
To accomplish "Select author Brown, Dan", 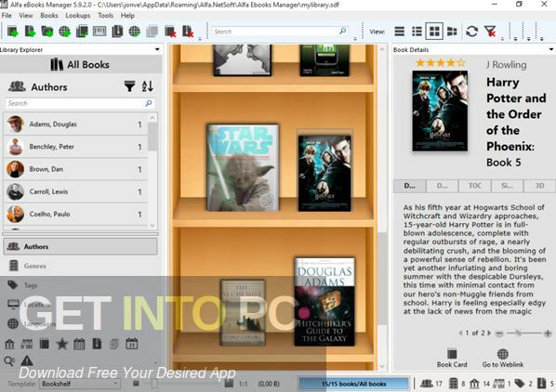I will coord(75,169).
